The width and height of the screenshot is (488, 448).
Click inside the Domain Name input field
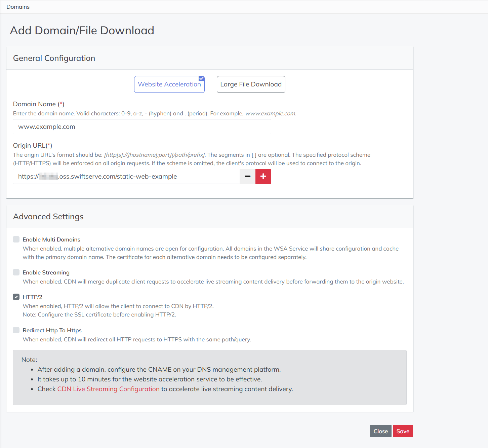click(x=141, y=126)
